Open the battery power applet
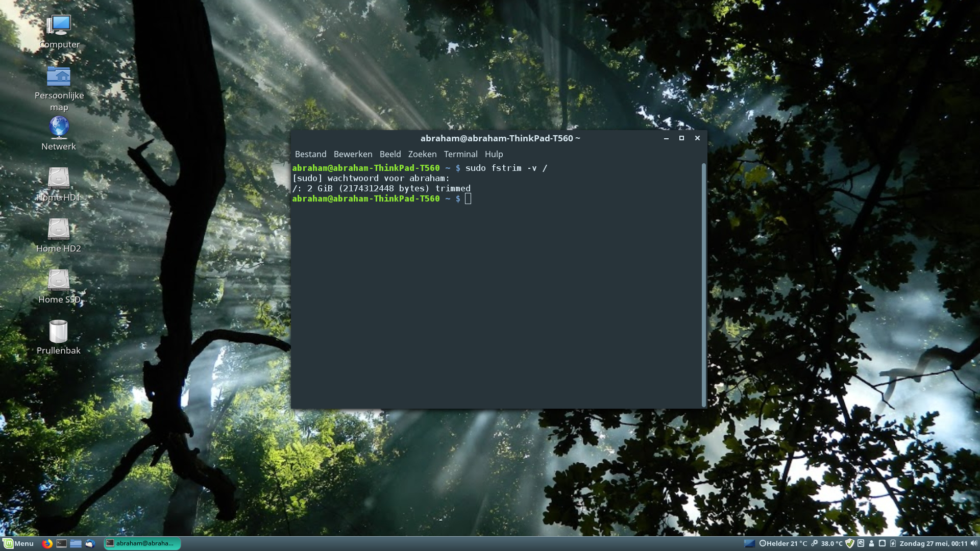Image resolution: width=980 pixels, height=551 pixels. [x=893, y=543]
